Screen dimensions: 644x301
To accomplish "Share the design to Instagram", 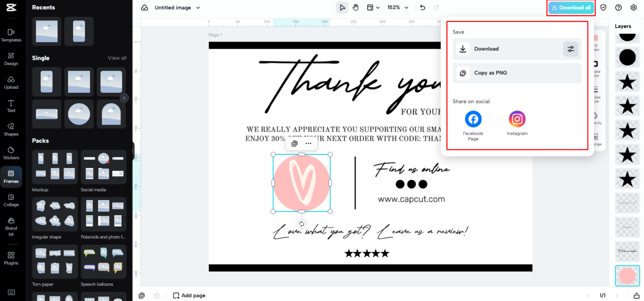I will [x=517, y=119].
